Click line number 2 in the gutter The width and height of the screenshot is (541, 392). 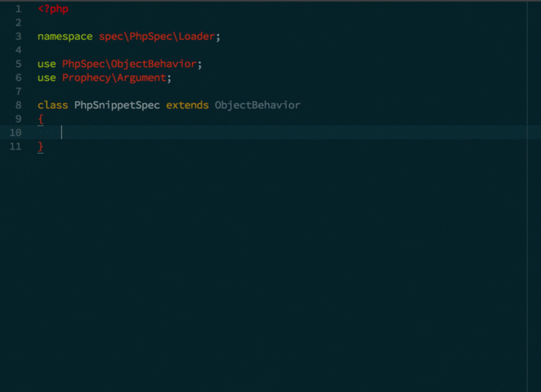pyautogui.click(x=19, y=23)
